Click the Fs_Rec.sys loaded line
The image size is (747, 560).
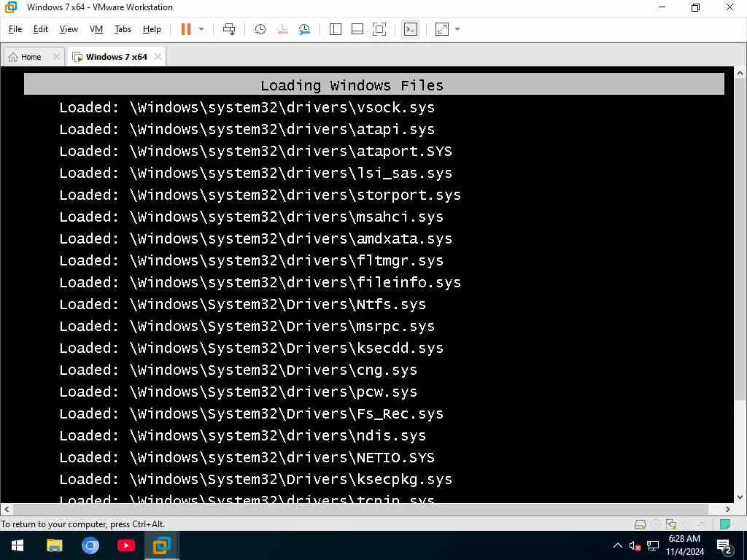coord(252,414)
